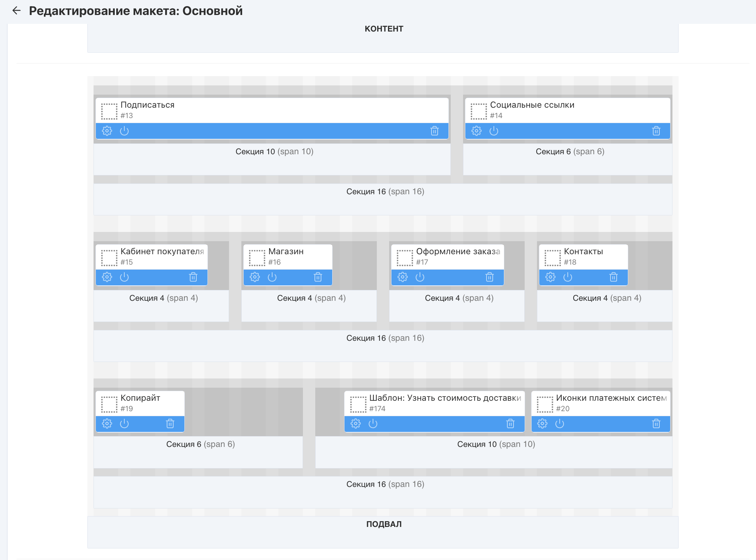Open settings for Иконки платежных систем block
Viewport: 756px width, 560px height.
(x=542, y=424)
